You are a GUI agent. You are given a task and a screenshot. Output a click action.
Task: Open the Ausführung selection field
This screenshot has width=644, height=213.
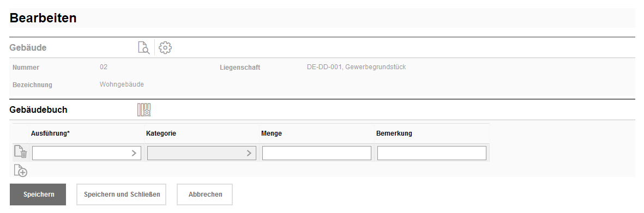87,153
